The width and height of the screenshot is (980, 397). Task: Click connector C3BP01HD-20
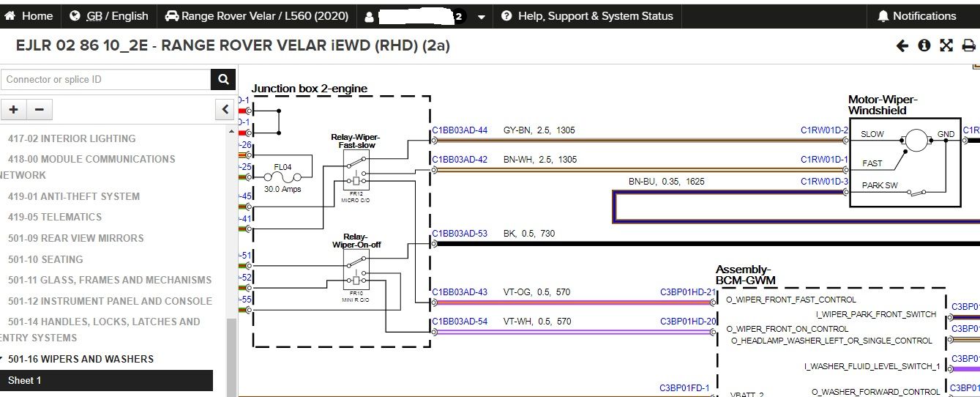pos(688,322)
